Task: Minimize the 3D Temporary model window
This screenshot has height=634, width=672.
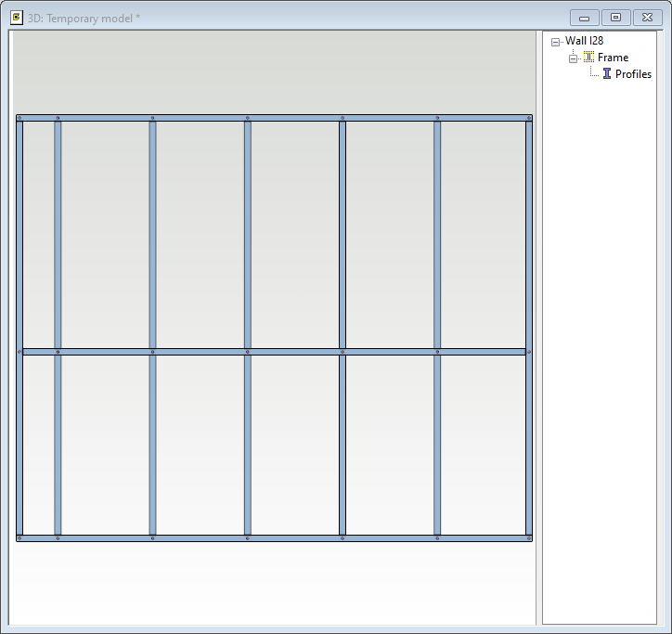Action: [584, 18]
